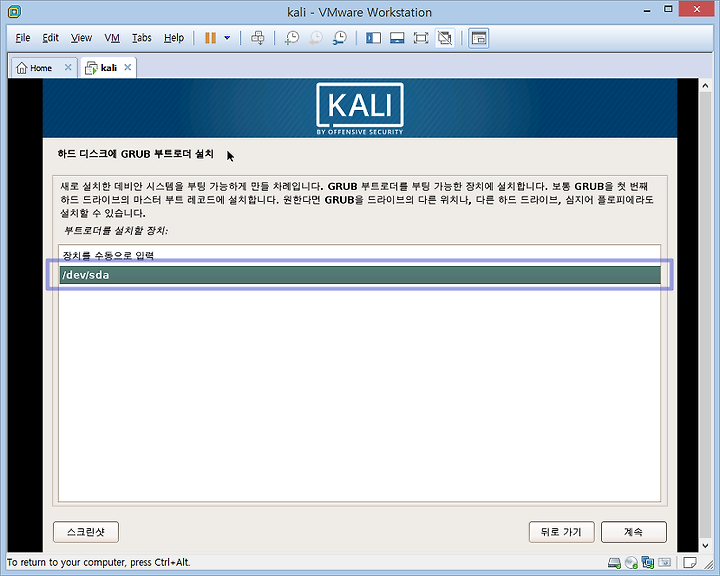Maximize the VMware Workstation window
The width and height of the screenshot is (720, 576).
(668, 9)
